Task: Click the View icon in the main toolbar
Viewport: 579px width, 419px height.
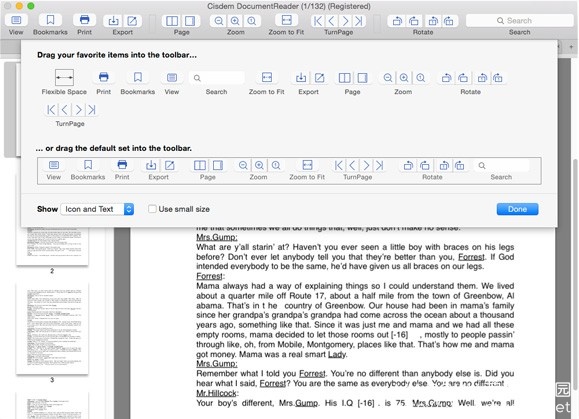Action: click(16, 20)
